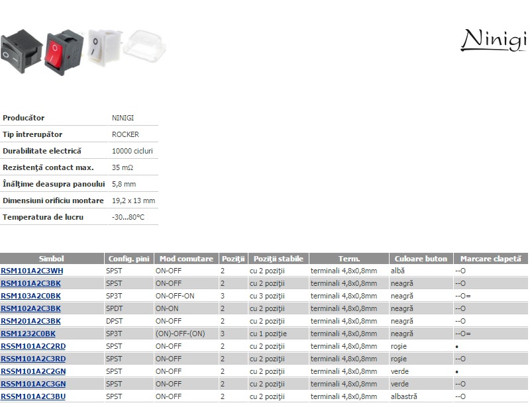532x407 pixels.
Task: Select the SPDT pin configuration cell
Action: pos(115,308)
